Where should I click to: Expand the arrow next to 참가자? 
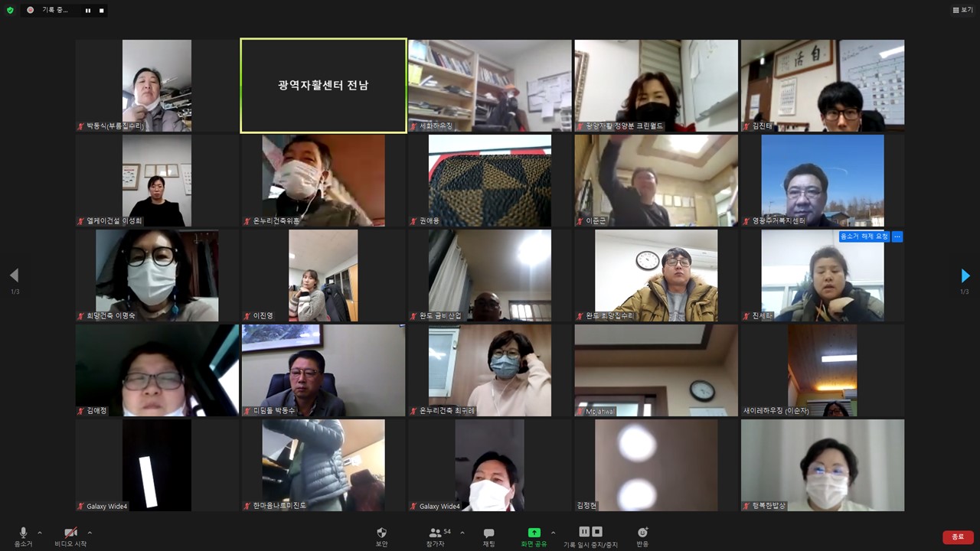[462, 533]
